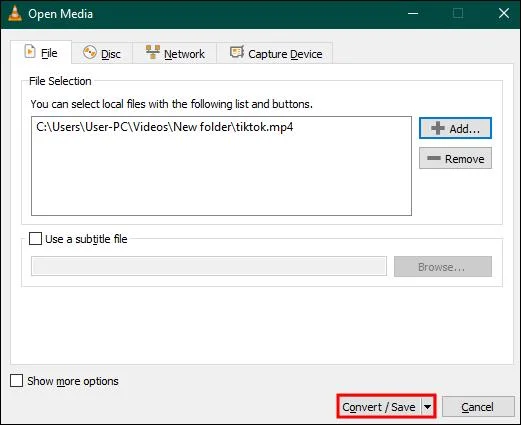Click the plus icon on the Add button
Image resolution: width=521 pixels, height=425 pixels.
click(x=438, y=128)
